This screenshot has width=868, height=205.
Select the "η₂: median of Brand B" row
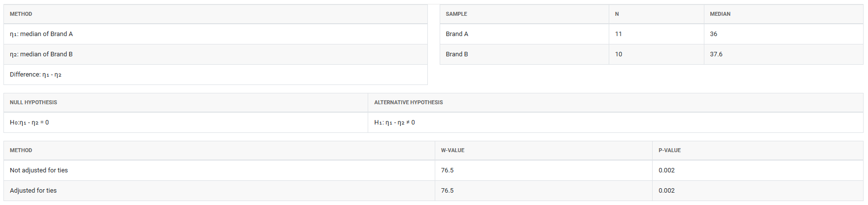tap(41, 54)
